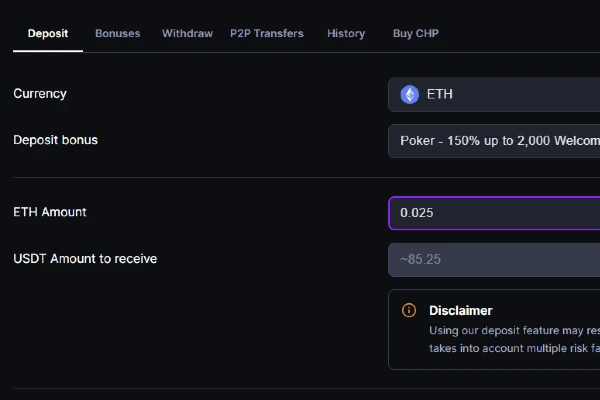Click the ETH Amount label
Image resolution: width=600 pixels, height=400 pixels.
point(50,212)
